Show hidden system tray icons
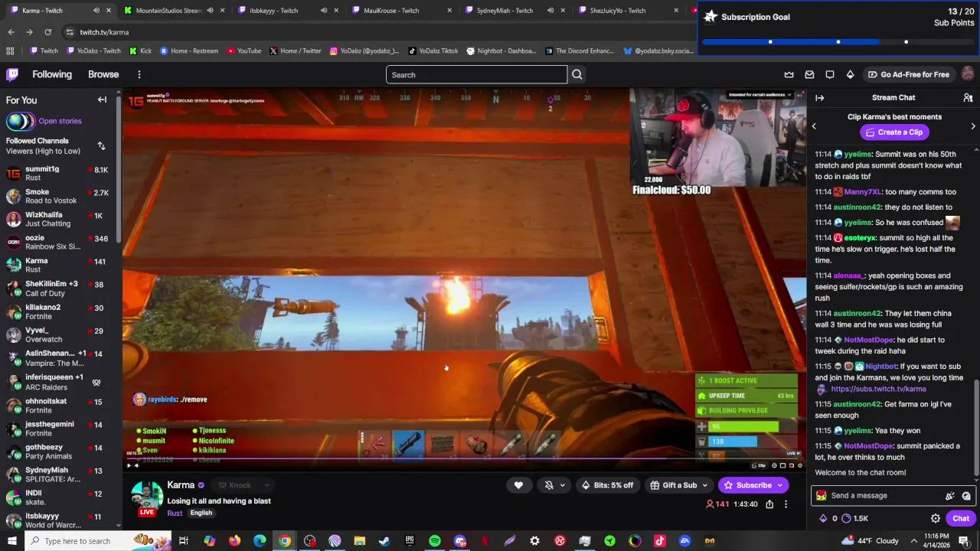The width and height of the screenshot is (980, 551). click(914, 541)
